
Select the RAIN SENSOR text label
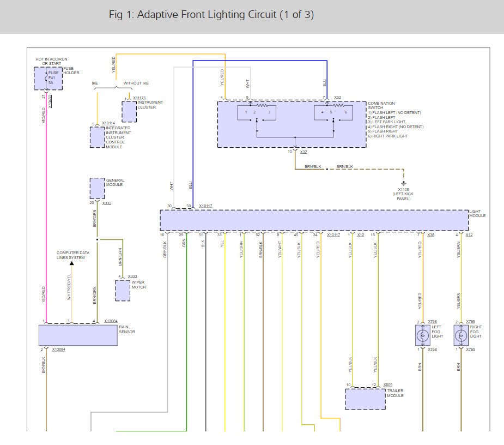[127, 329]
